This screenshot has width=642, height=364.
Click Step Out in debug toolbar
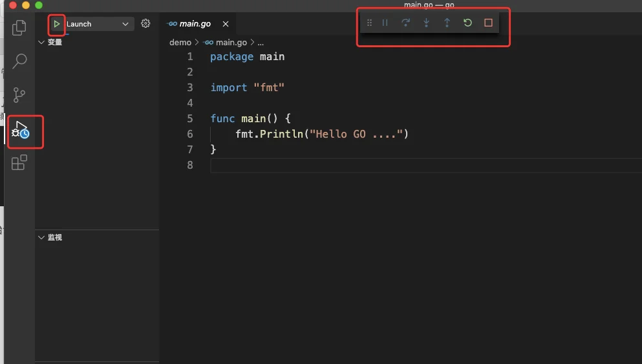pos(447,23)
